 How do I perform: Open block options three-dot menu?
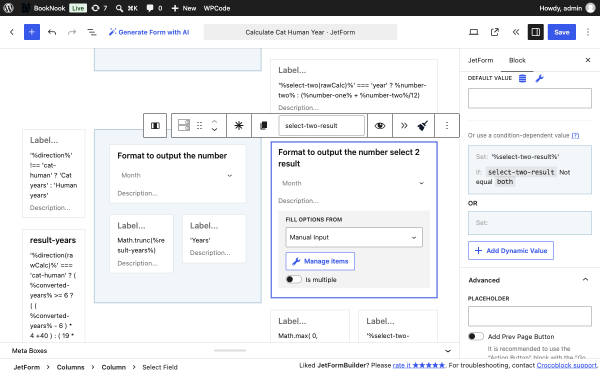coord(447,126)
